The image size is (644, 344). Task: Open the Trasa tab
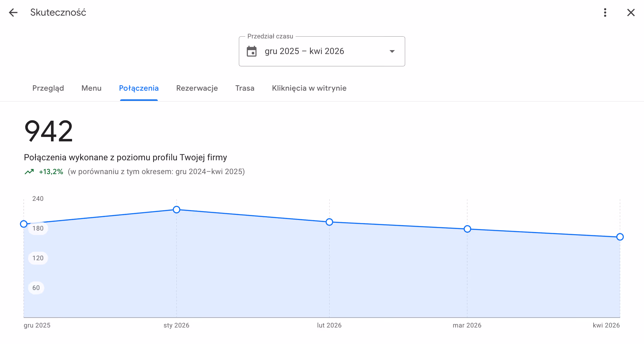tap(245, 88)
